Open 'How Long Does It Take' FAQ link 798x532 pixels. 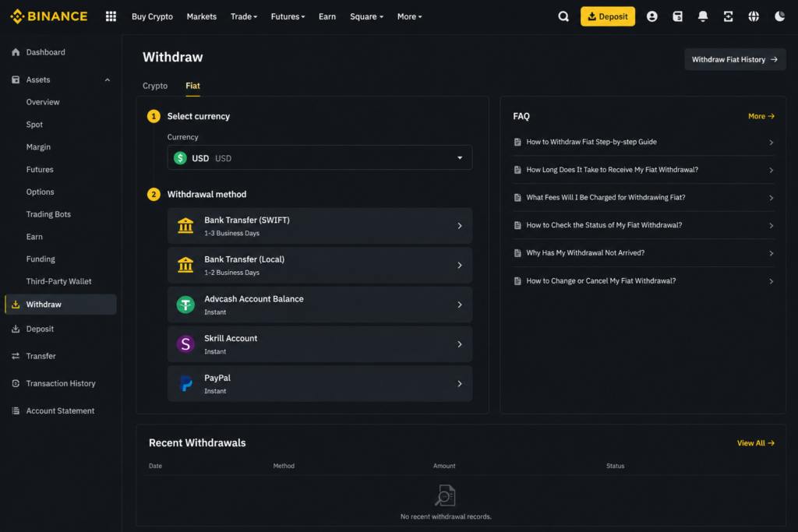tap(612, 170)
